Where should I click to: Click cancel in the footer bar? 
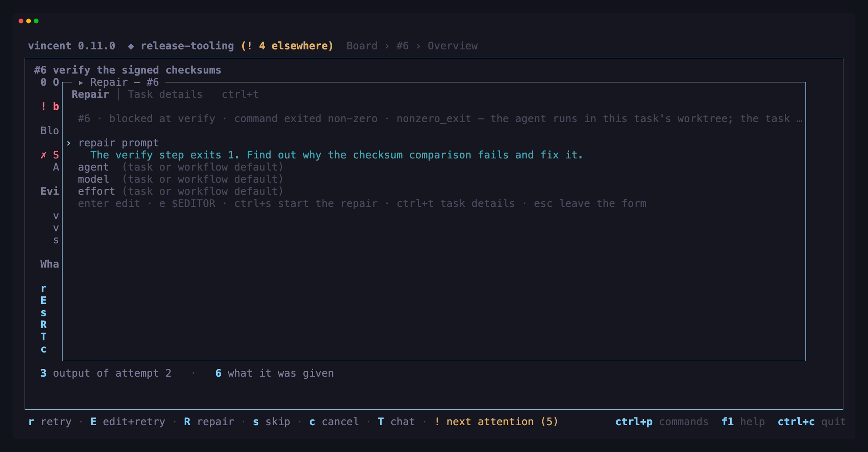(x=334, y=422)
